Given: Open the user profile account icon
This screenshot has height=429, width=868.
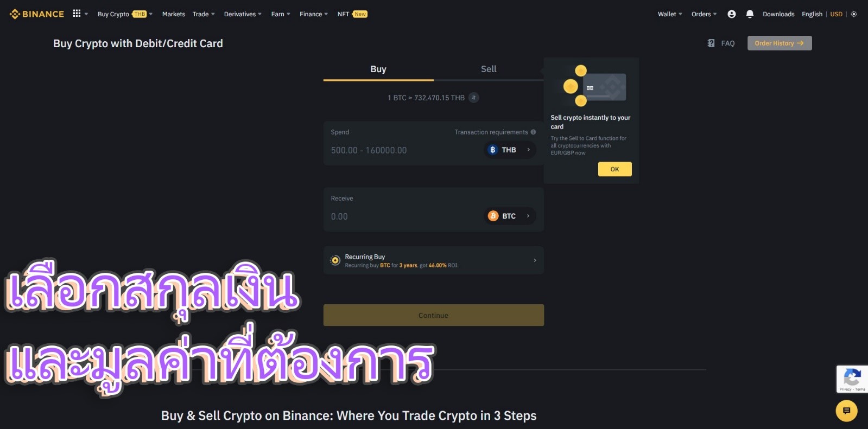Looking at the screenshot, I should point(732,14).
